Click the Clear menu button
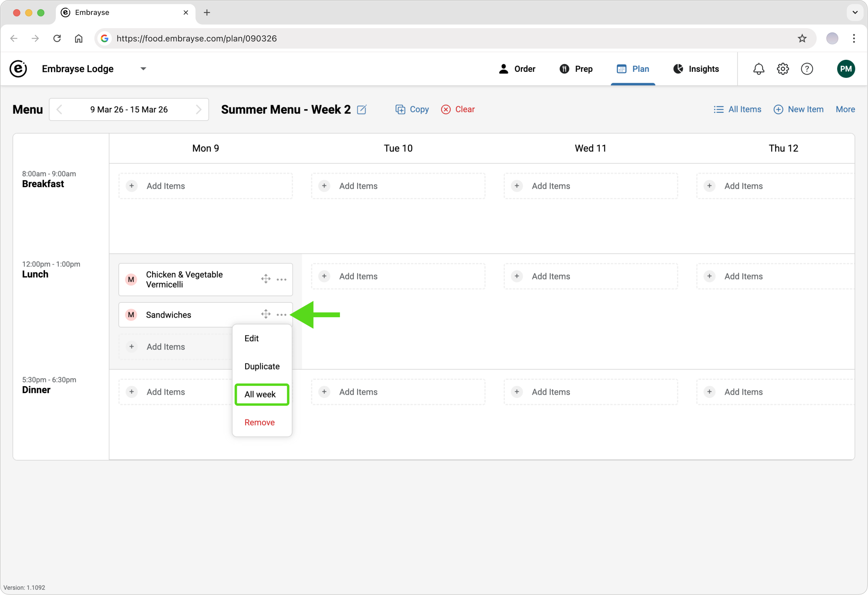Viewport: 868px width, 595px height. (458, 109)
